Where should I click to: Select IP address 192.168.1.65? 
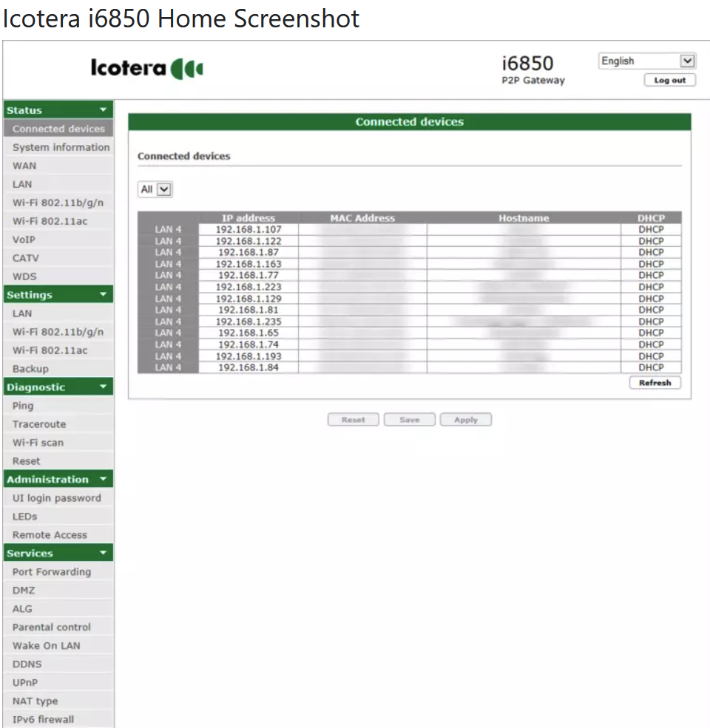248,333
